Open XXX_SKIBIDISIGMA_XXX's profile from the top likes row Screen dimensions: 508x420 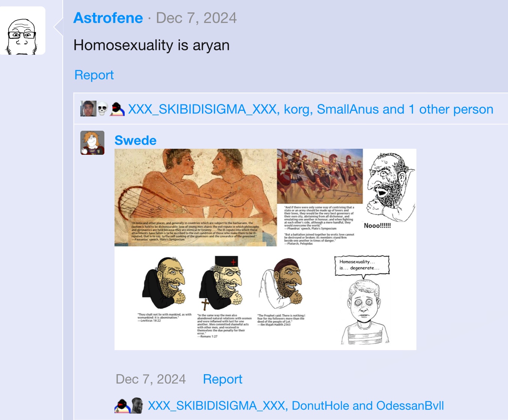pos(203,109)
